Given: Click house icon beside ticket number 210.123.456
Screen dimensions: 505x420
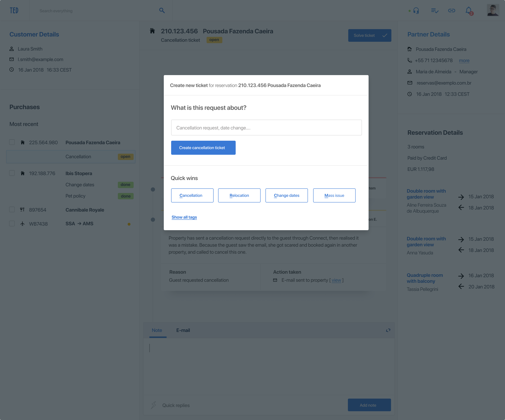Looking at the screenshot, I should tap(152, 31).
